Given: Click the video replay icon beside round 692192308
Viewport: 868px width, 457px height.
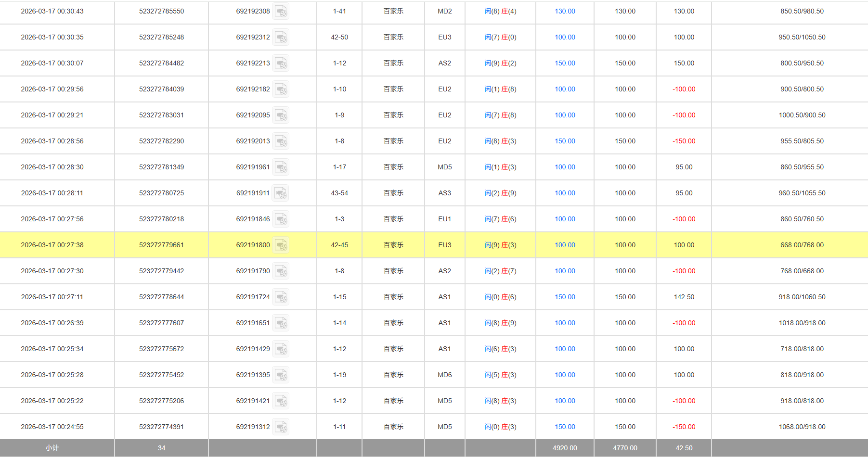Looking at the screenshot, I should click(281, 12).
